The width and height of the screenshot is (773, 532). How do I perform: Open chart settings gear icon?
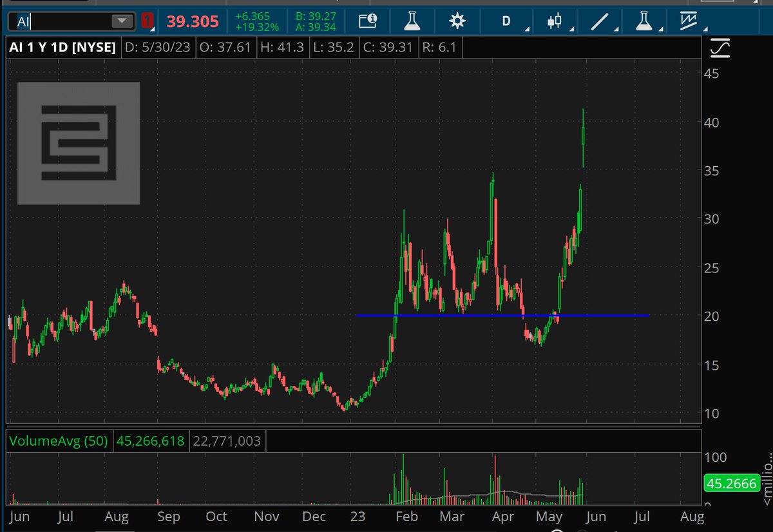457,21
